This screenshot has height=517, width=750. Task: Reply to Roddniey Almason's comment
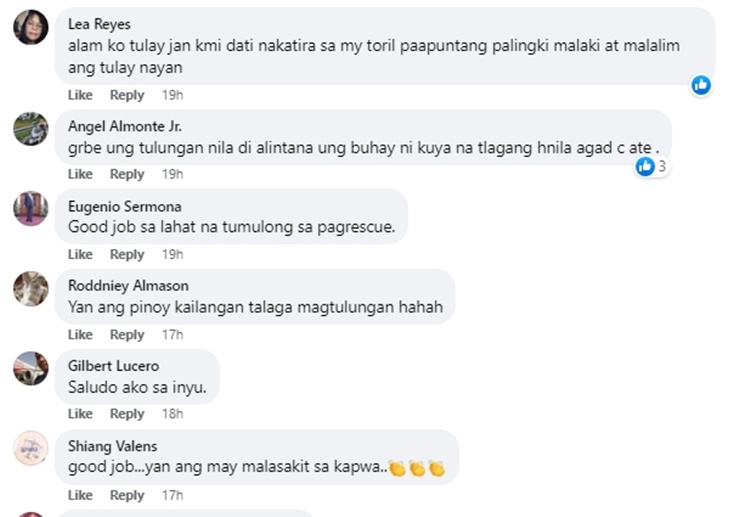(127, 335)
